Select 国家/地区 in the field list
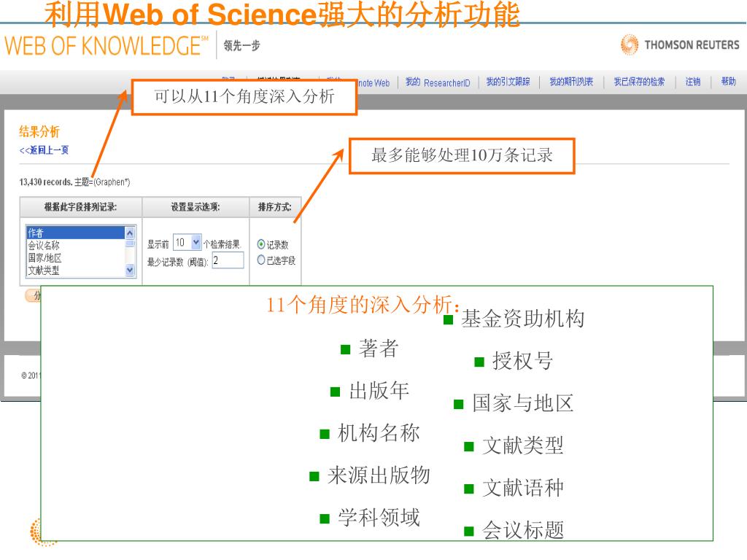 [75, 257]
